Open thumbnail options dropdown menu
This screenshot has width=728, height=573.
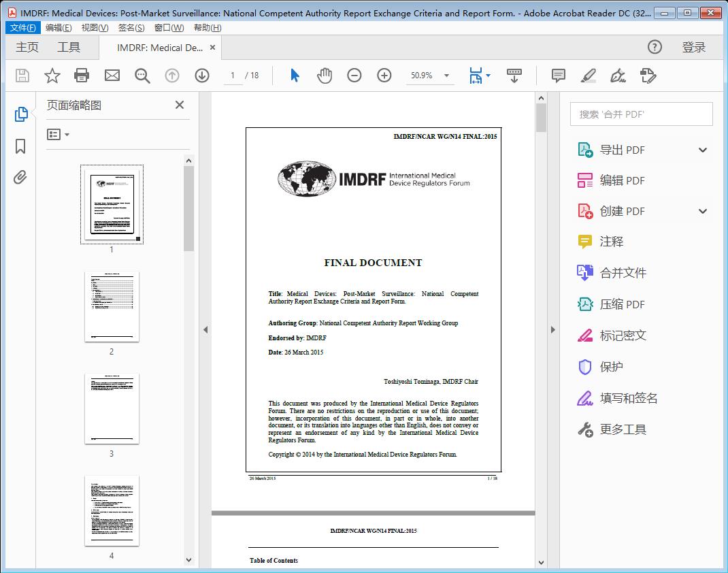[59, 135]
